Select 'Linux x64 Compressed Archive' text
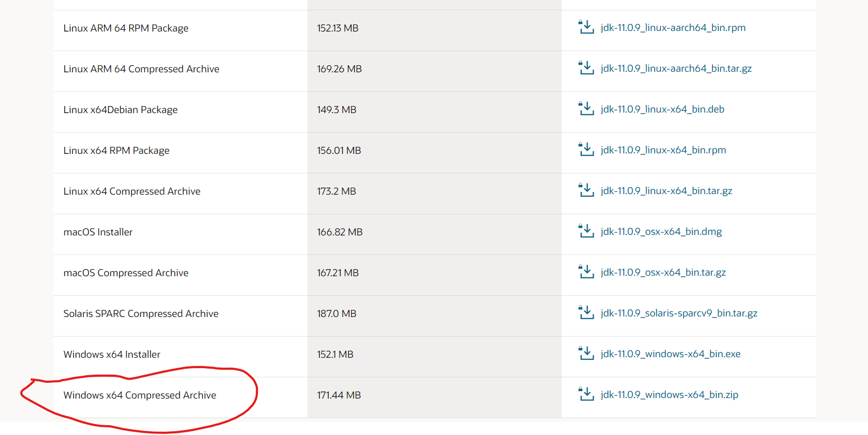868x435 pixels. 132,191
